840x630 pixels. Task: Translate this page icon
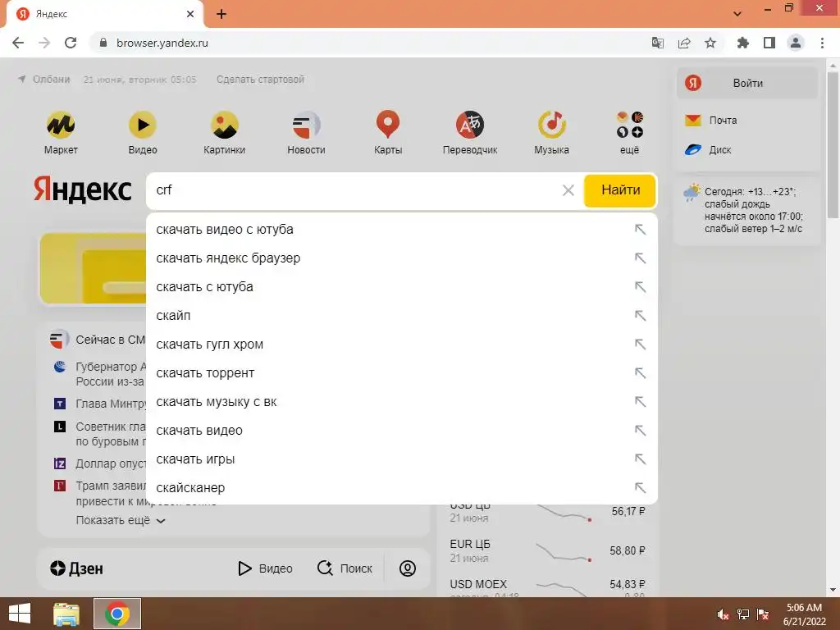(658, 43)
